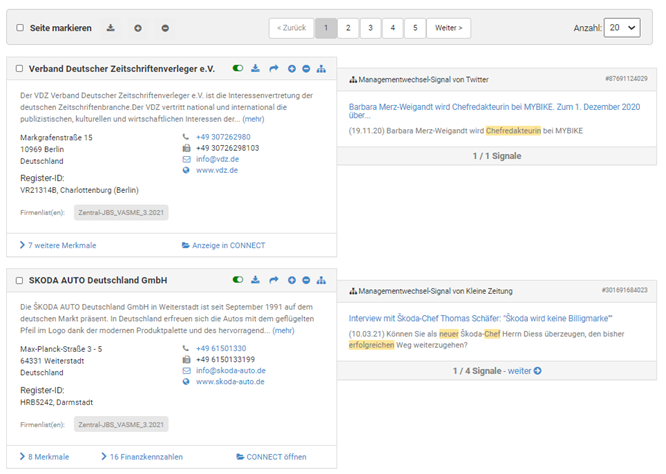This screenshot has width=666, height=474.
Task: Expand 16 Finanzkennzahlen
Action: tap(142, 457)
